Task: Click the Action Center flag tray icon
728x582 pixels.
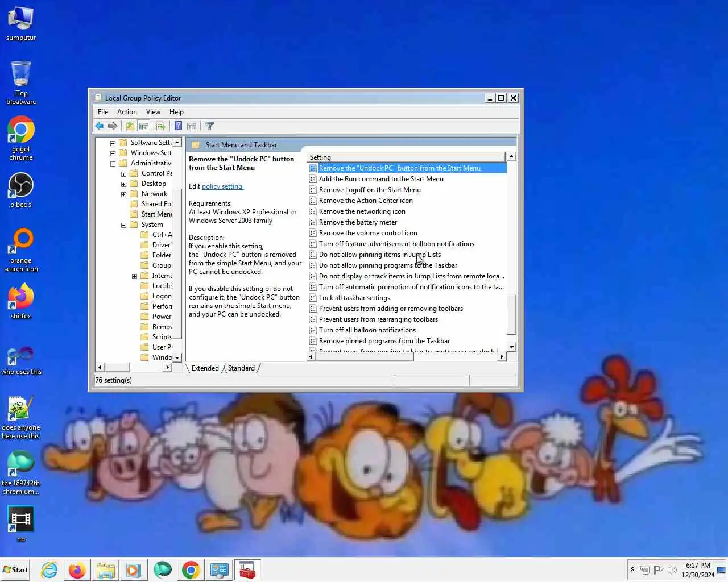Action: [658, 570]
